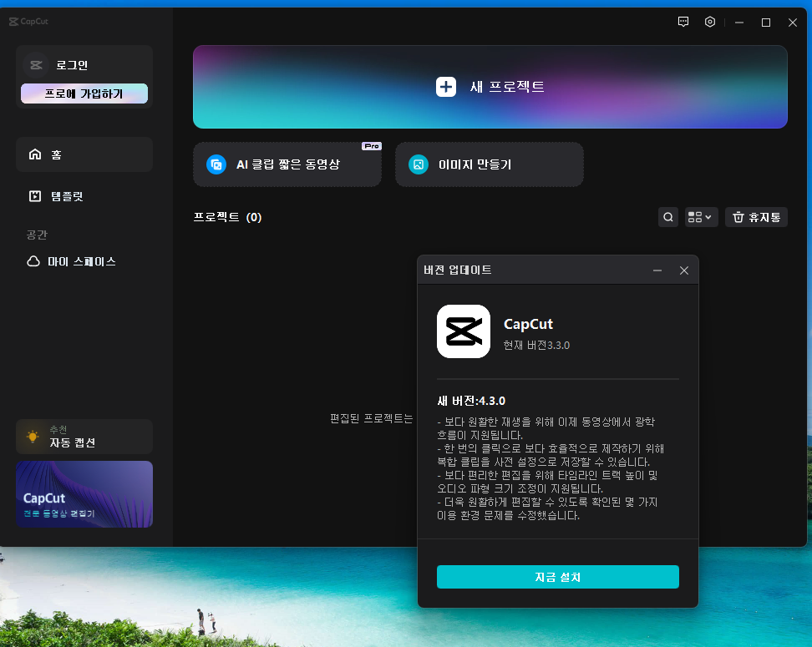Click 프로에 가입하기 button
The width and height of the screenshot is (812, 647).
[84, 94]
